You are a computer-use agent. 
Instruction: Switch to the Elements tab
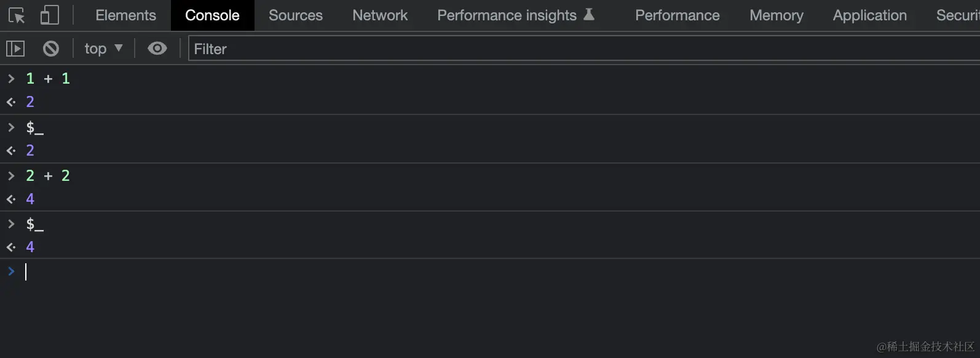click(x=125, y=15)
